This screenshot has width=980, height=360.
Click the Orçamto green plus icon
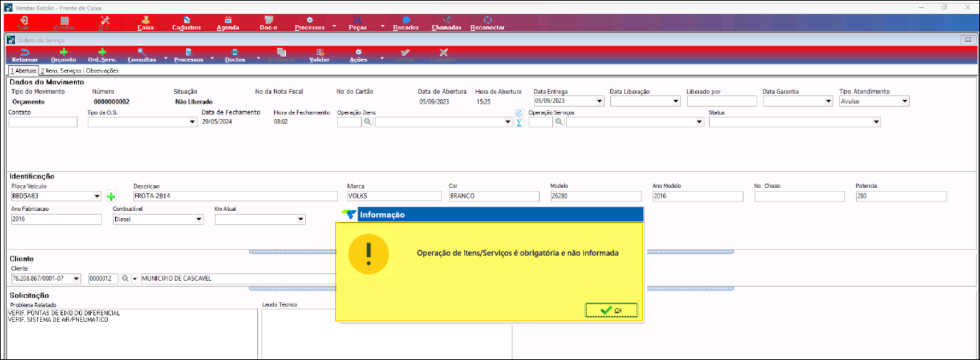63,55
